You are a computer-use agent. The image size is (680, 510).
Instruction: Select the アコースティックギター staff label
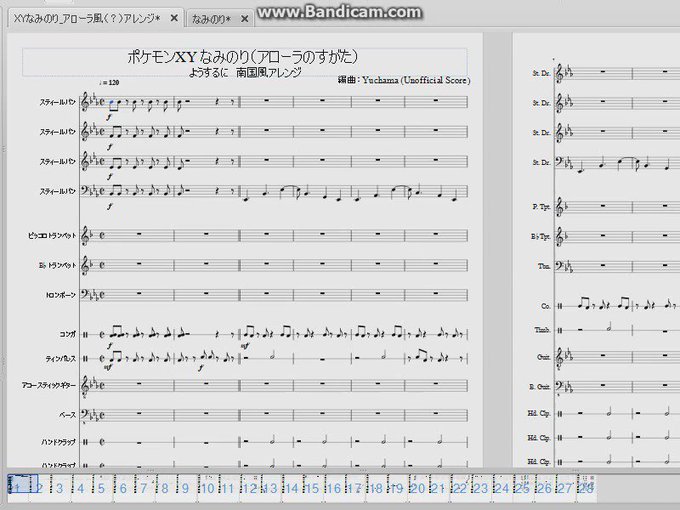[x=49, y=385]
